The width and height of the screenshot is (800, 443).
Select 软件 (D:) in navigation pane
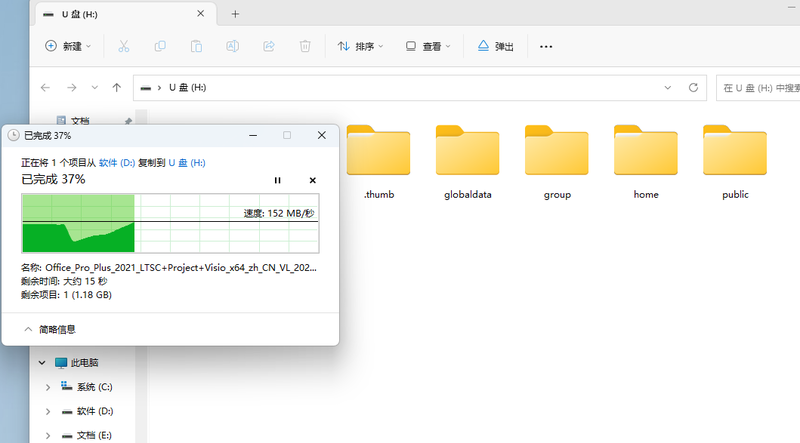pos(87,411)
